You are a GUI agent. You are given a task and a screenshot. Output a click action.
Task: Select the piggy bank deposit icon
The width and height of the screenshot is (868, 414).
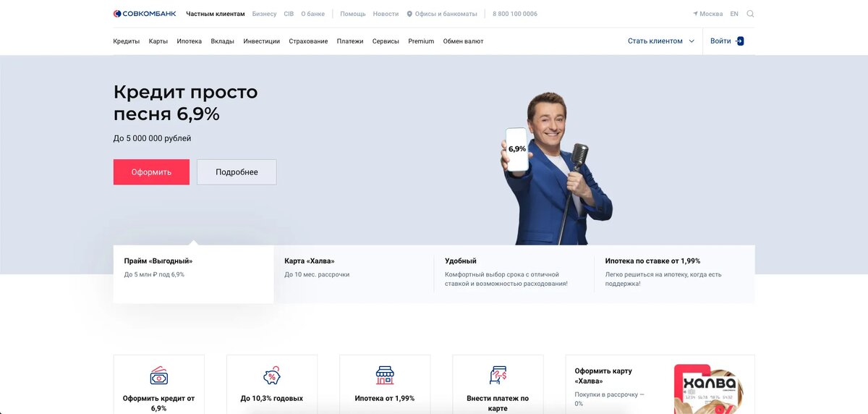[272, 376]
